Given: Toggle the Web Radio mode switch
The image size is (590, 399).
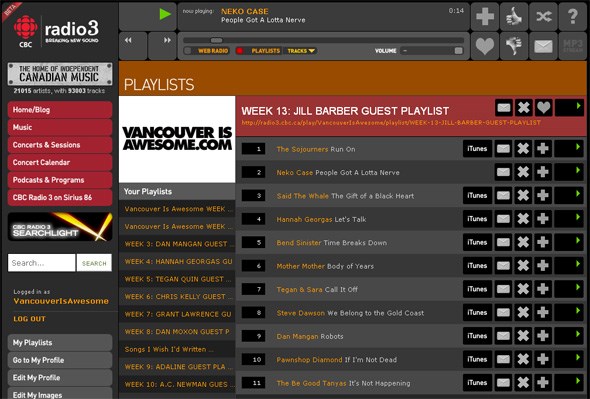Looking at the screenshot, I should coord(187,51).
